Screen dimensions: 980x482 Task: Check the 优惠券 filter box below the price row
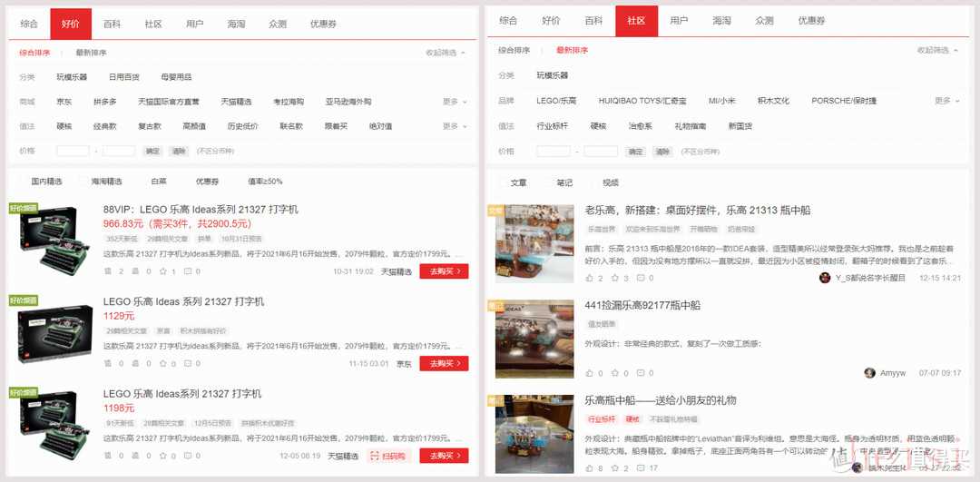tap(190, 182)
